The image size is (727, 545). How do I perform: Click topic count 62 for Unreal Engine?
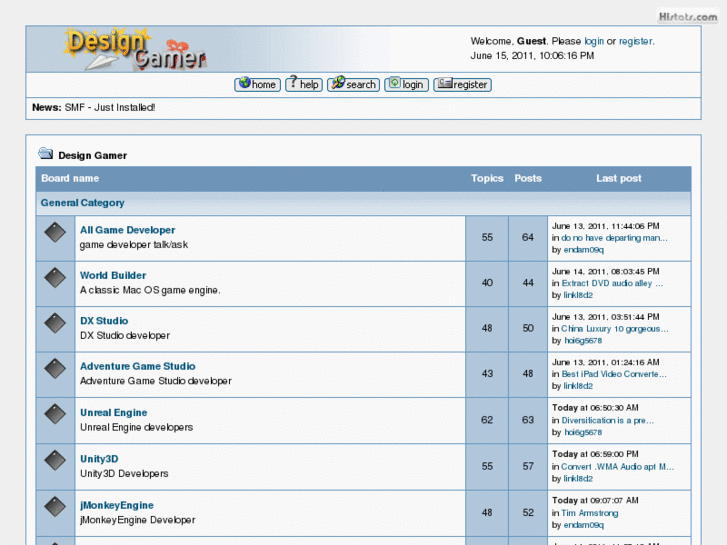pyautogui.click(x=487, y=420)
